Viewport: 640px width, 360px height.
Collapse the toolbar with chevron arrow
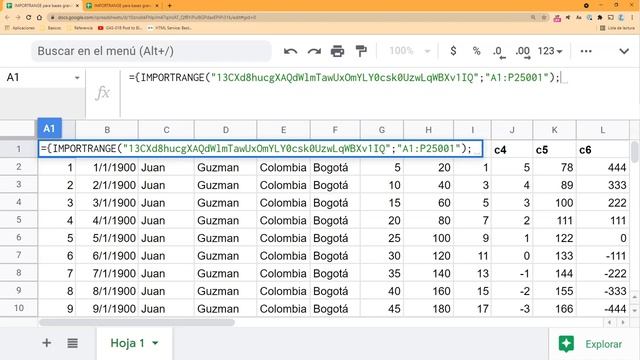(624, 51)
